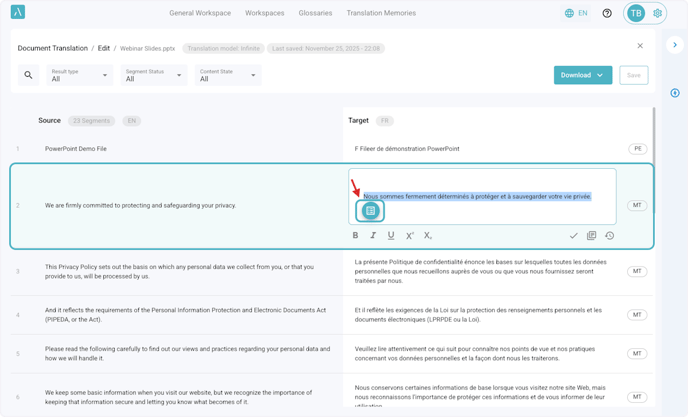The height and width of the screenshot is (417, 688).
Task: Apply italic formatting to the segment
Action: [373, 236]
